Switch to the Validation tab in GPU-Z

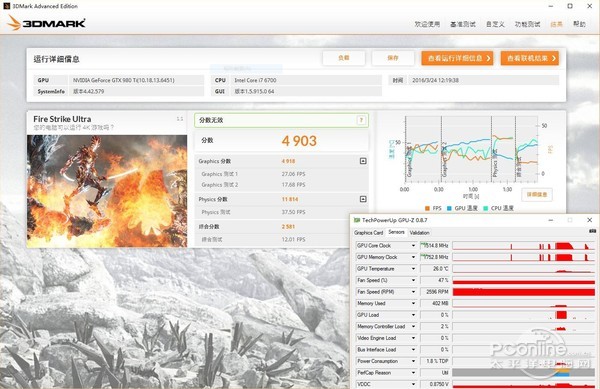click(419, 233)
